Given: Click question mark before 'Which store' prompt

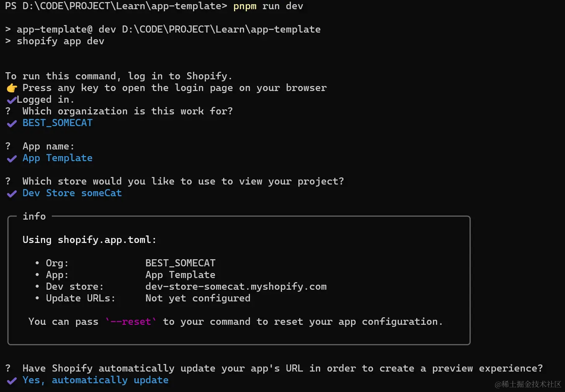Looking at the screenshot, I should 8,182.
